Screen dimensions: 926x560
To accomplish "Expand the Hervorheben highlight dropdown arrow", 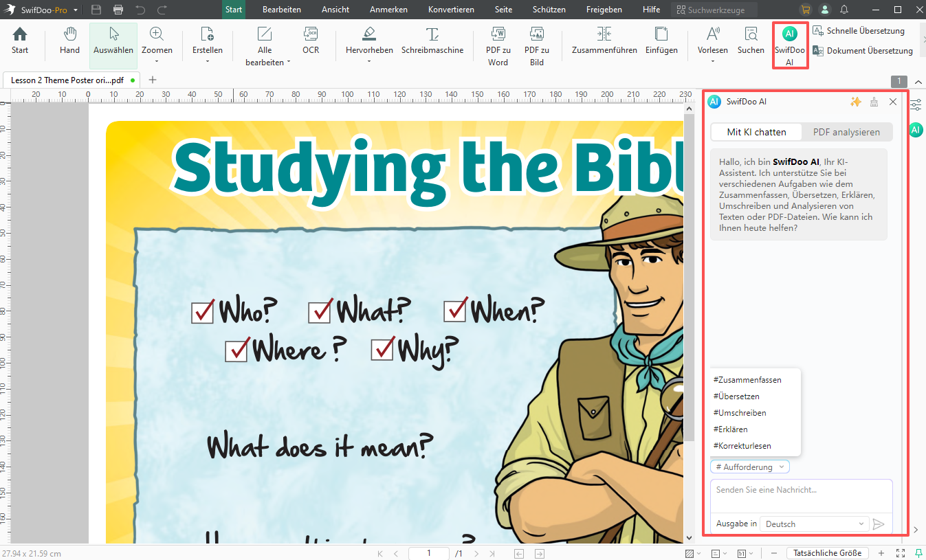I will tap(369, 62).
